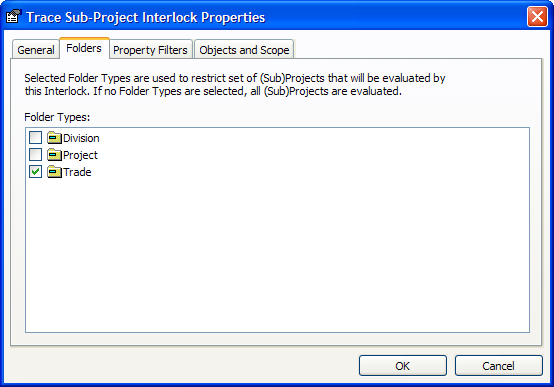
Task: Uncheck the Trade folder type checkbox
Action: pos(35,171)
